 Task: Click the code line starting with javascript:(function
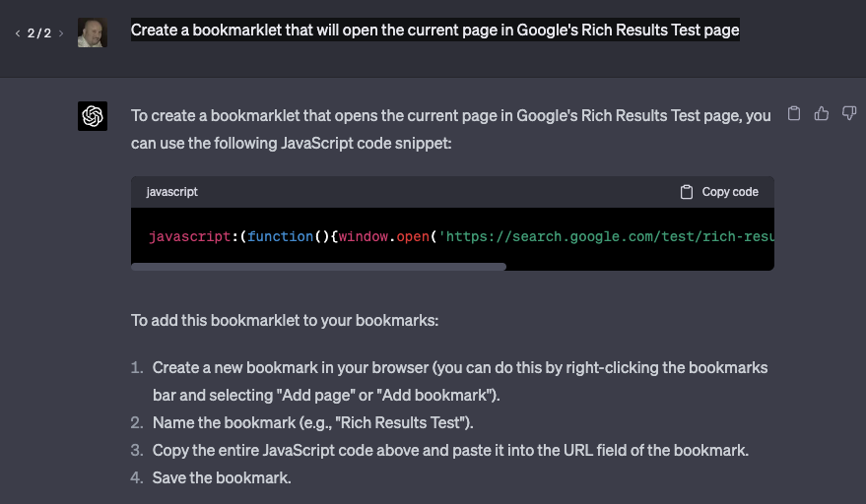(x=461, y=236)
